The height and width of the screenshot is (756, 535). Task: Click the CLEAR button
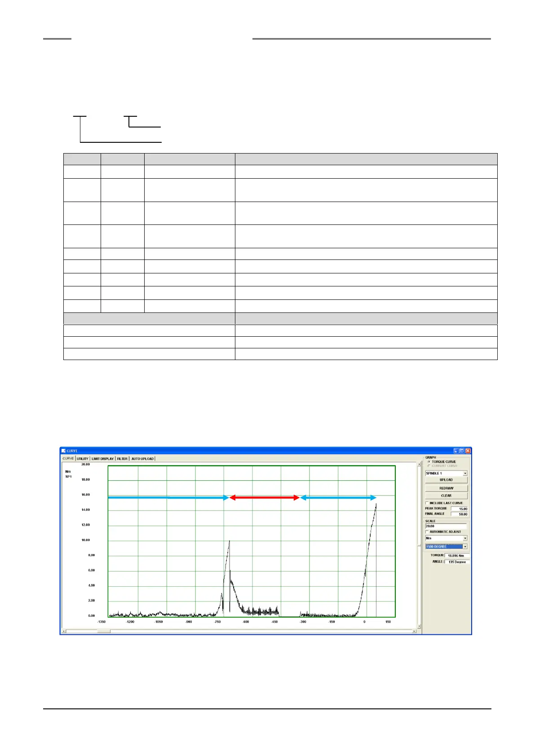coord(446,496)
